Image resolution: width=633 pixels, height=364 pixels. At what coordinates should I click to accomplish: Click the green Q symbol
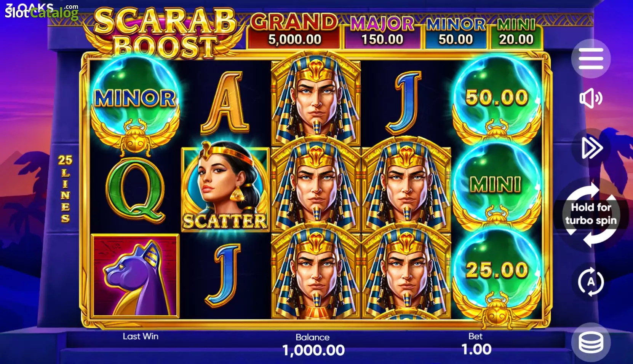point(135,191)
